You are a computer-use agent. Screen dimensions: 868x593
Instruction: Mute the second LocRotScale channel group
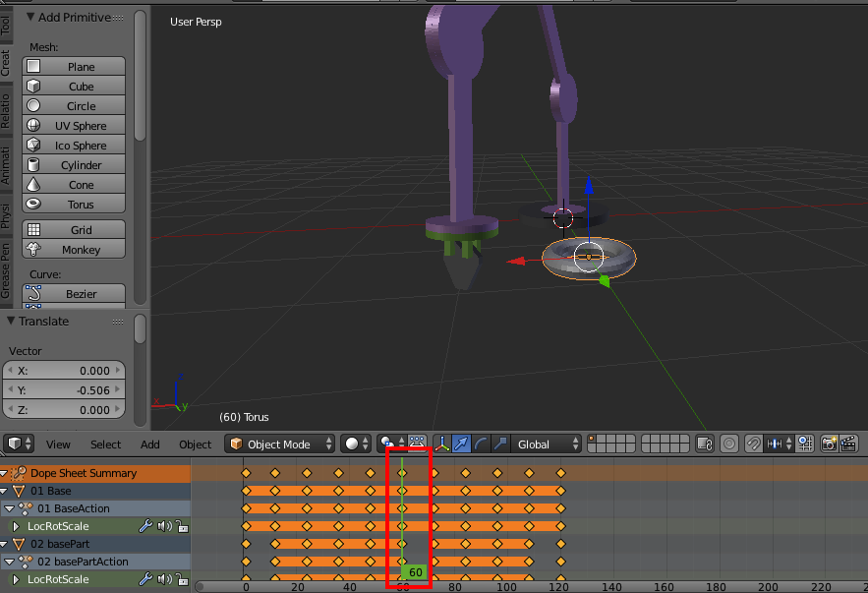coord(164,579)
